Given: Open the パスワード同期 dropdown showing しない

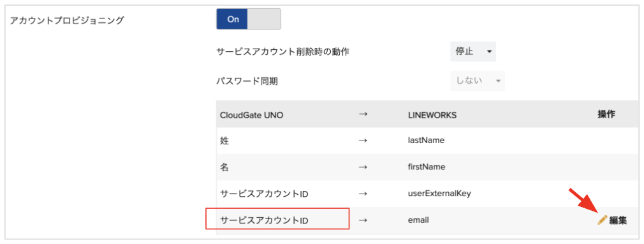Looking at the screenshot, I should coord(477,81).
